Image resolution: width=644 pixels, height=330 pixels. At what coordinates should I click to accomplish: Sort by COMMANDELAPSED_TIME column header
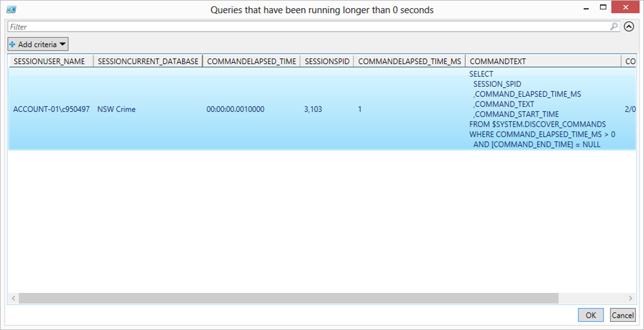tap(252, 61)
